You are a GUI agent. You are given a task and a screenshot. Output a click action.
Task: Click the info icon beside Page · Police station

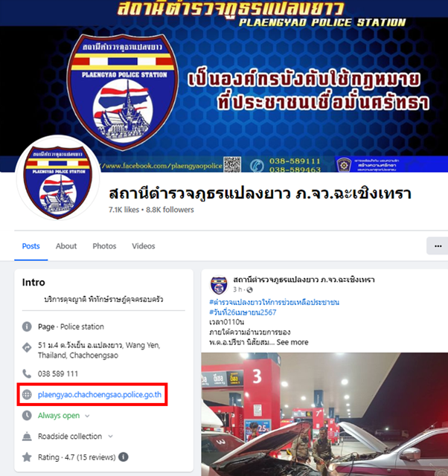pos(27,327)
